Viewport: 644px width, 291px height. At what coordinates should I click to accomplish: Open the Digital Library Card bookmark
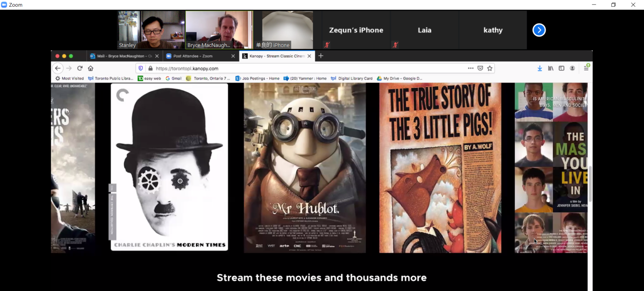click(x=355, y=78)
